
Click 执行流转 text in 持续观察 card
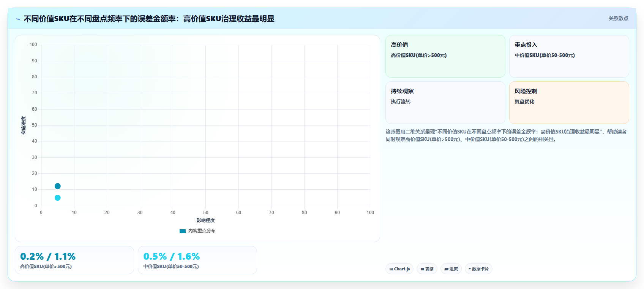point(401,102)
